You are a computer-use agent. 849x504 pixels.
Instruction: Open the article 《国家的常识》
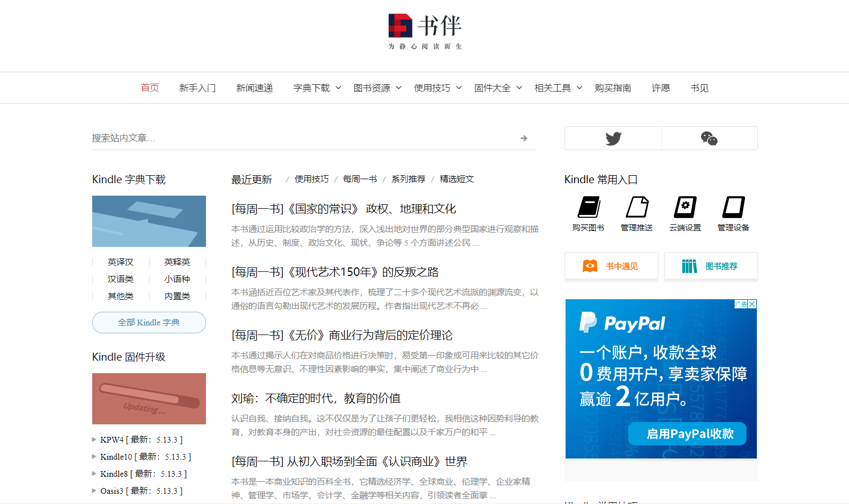click(x=342, y=208)
